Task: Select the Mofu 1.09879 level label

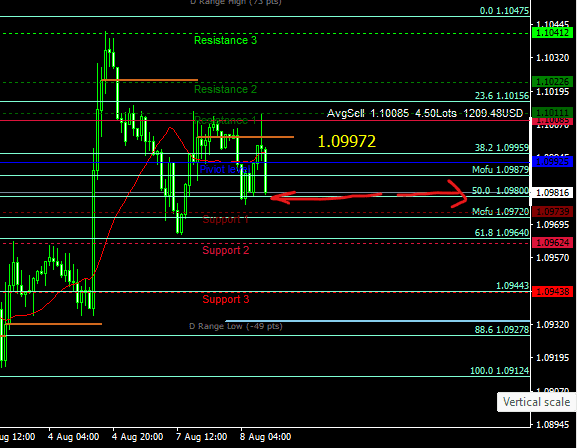Action: tap(501, 170)
